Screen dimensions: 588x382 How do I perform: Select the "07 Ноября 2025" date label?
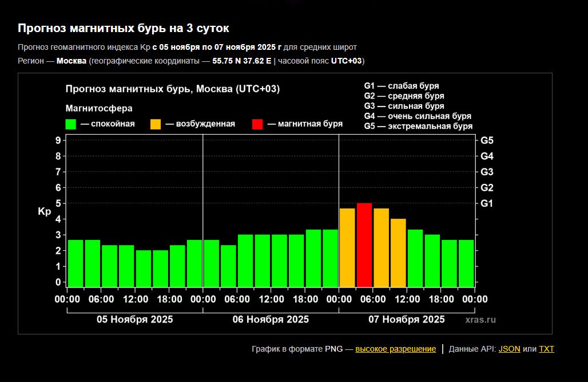407,320
